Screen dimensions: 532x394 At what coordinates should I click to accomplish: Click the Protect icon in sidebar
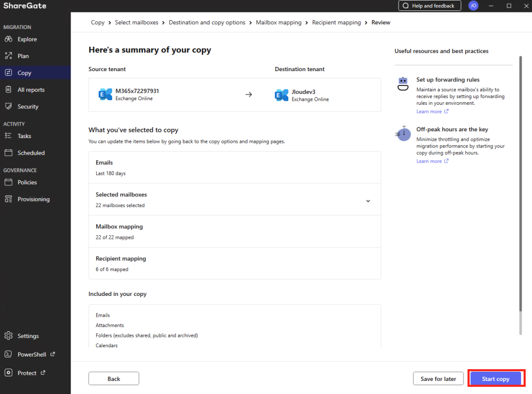pyautogui.click(x=8, y=373)
